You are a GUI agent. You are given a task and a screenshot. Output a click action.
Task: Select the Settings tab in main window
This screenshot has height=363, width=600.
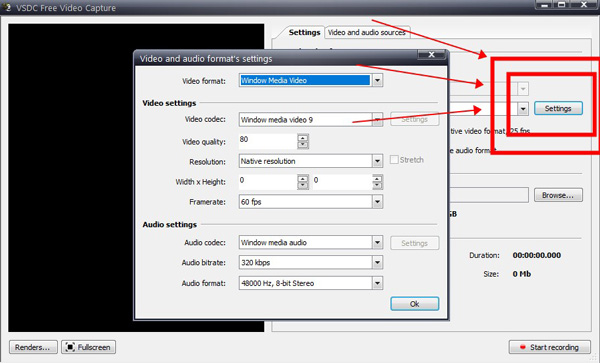(304, 33)
